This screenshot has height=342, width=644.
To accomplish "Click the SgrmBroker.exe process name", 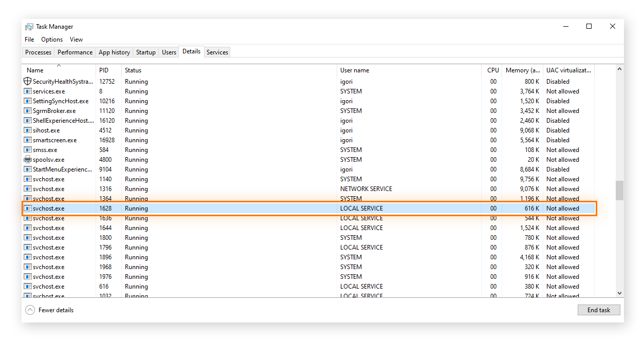I will [x=54, y=111].
